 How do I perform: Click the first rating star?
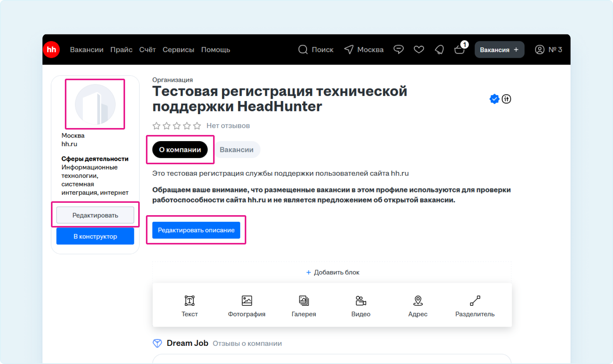tap(156, 126)
